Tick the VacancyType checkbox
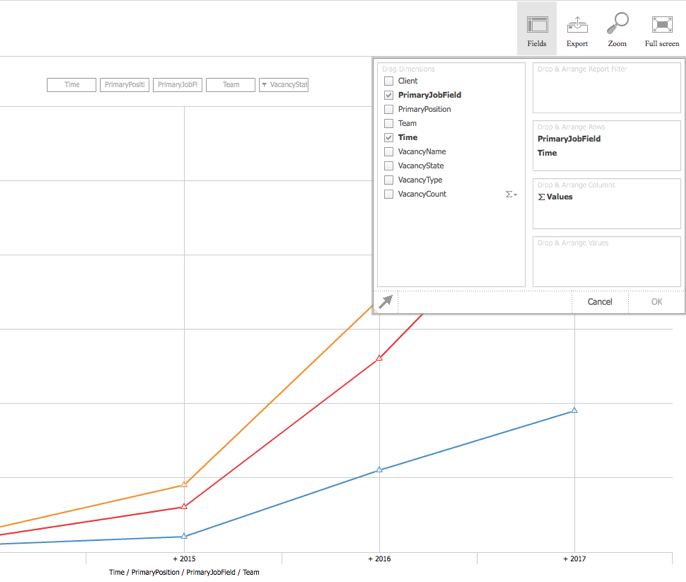Viewport: 686px width, 582px height. coord(389,180)
